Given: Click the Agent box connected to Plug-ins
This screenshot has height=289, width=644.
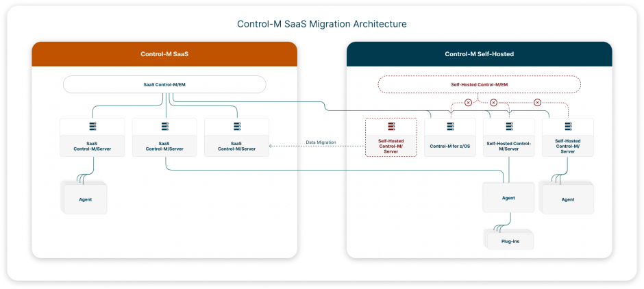Looking at the screenshot, I should 508,198.
